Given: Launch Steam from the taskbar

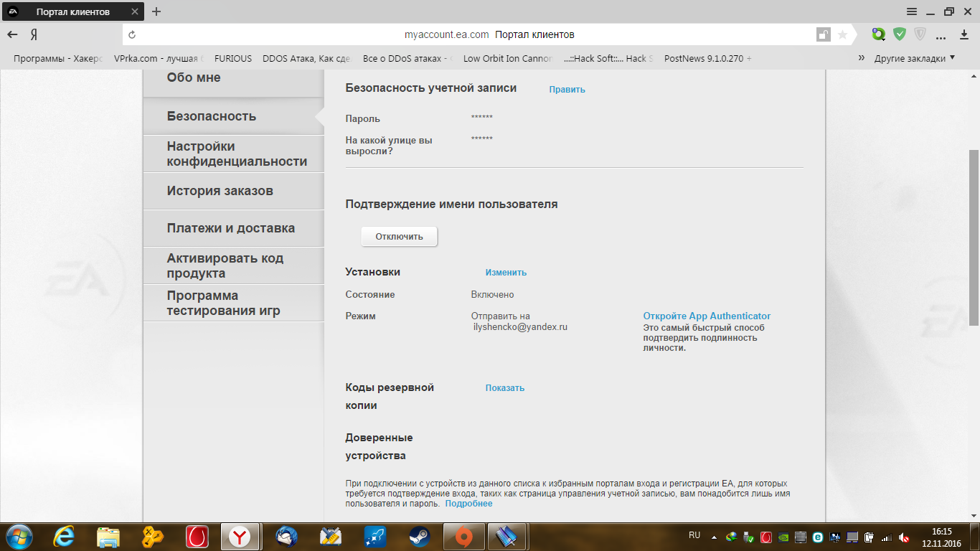Looking at the screenshot, I should coord(420,537).
